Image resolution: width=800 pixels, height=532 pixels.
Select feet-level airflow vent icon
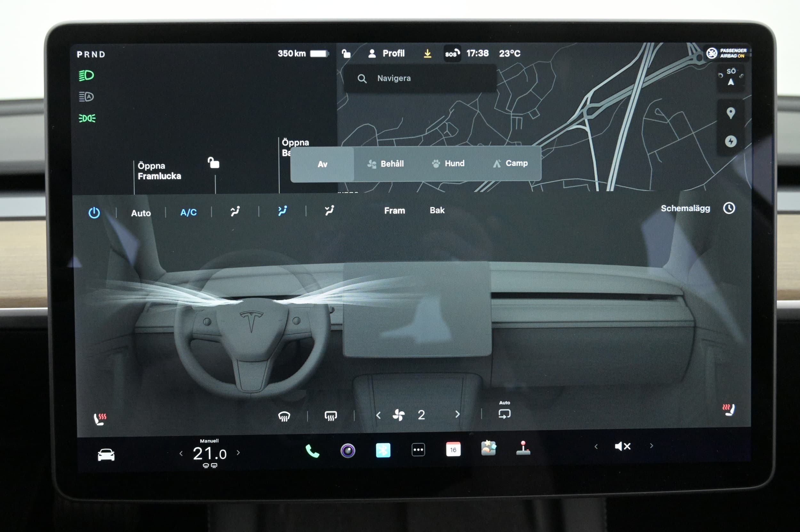coord(329,210)
